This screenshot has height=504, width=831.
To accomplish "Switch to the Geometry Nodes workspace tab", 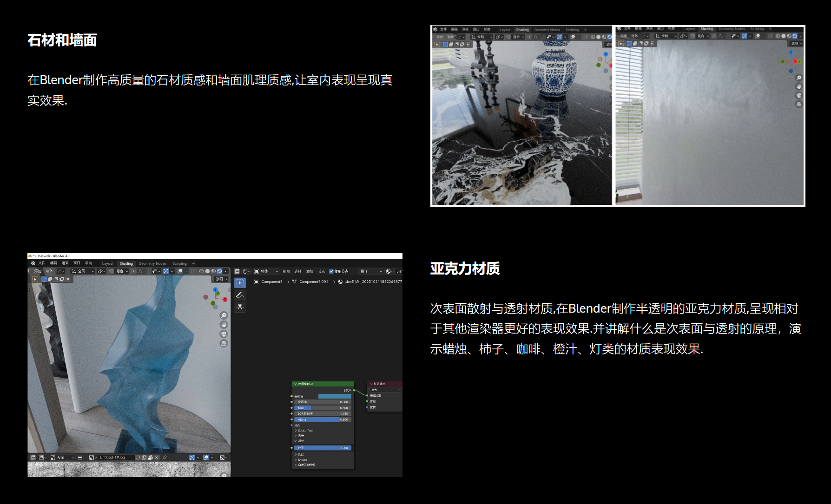I will (x=152, y=263).
